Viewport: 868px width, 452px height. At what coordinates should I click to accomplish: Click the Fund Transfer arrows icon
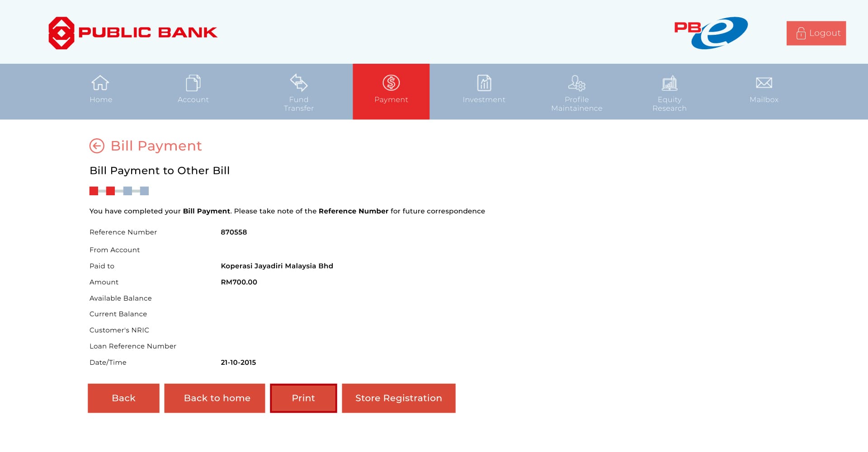pos(298,83)
